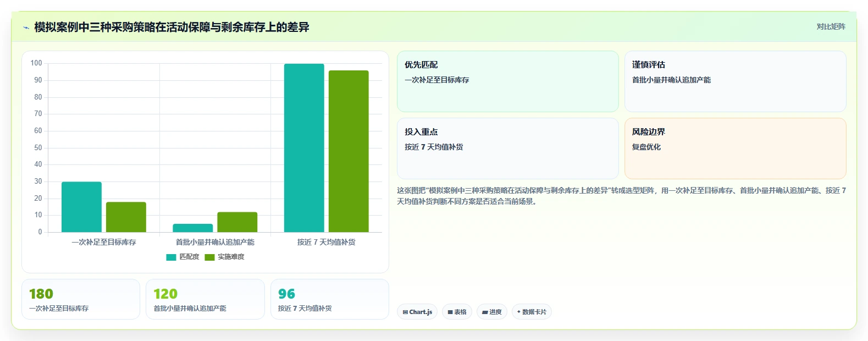Click the 数据卡片 tag
Viewport: 868px width, 341px height.
[532, 312]
